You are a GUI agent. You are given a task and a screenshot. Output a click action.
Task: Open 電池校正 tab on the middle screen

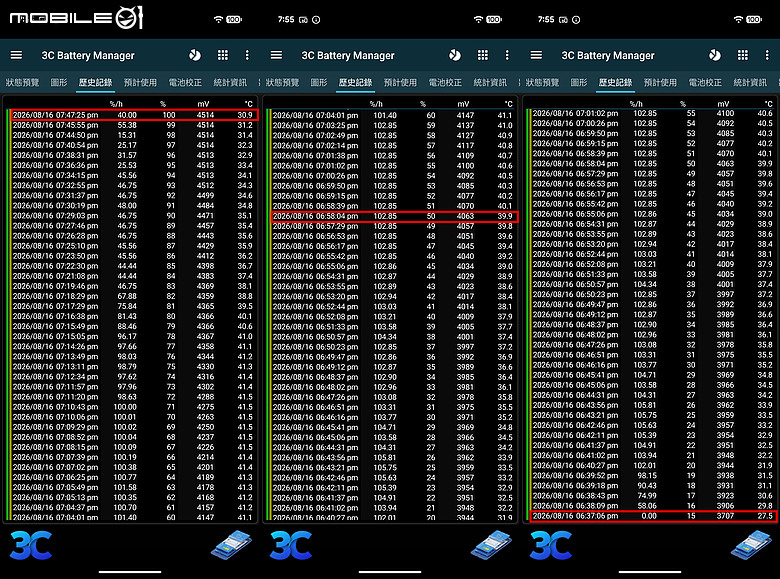(445, 82)
